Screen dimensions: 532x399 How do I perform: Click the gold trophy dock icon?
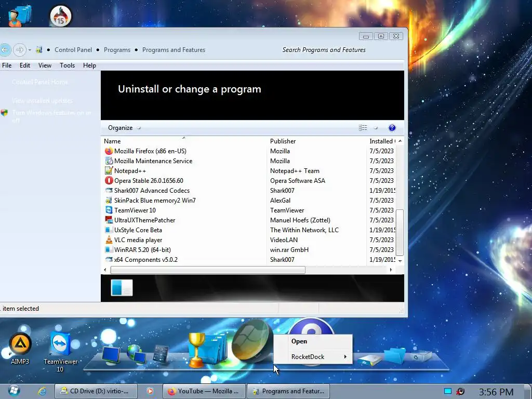click(196, 350)
